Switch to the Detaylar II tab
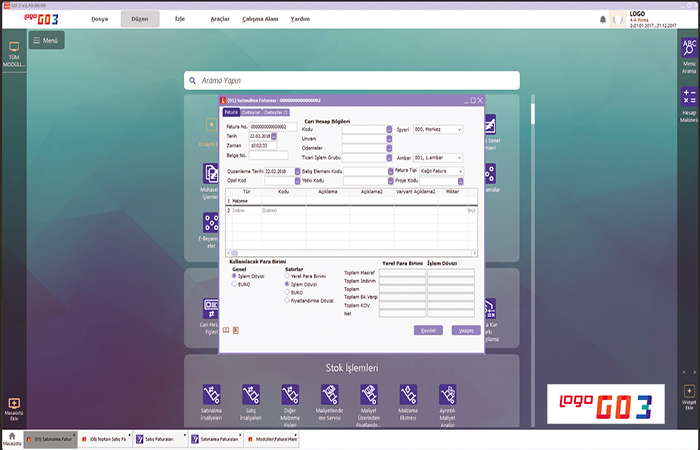Image resolution: width=700 pixels, height=450 pixels. 276,113
